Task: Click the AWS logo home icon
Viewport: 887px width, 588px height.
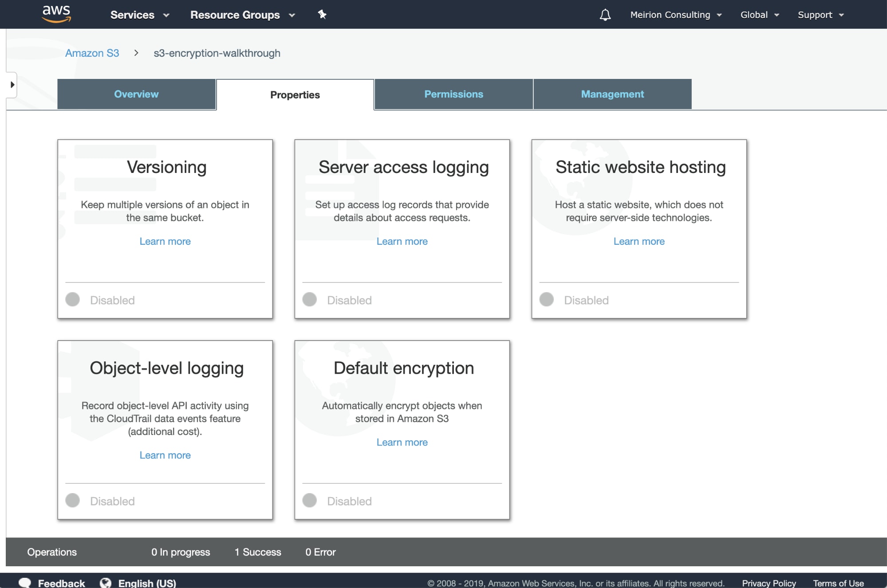Action: pyautogui.click(x=56, y=14)
